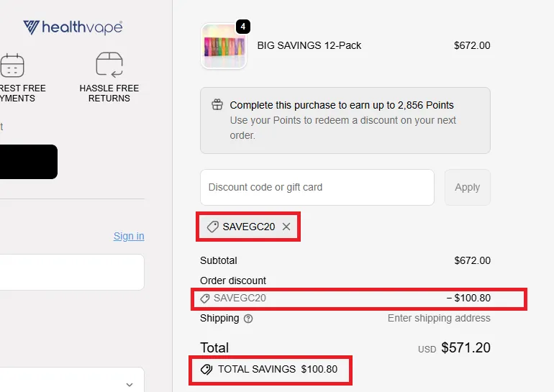Click the gift icon in points banner
The image size is (554, 392).
tap(217, 105)
